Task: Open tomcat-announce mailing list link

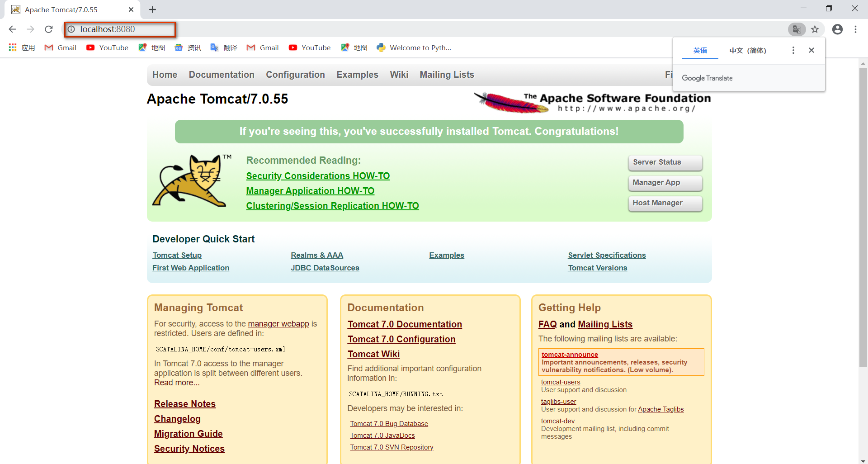Action: coord(570,355)
